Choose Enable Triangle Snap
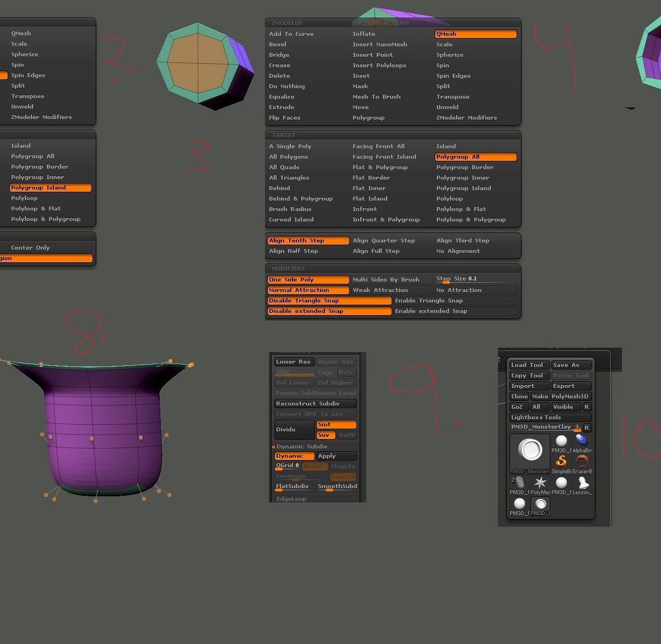 pyautogui.click(x=456, y=301)
